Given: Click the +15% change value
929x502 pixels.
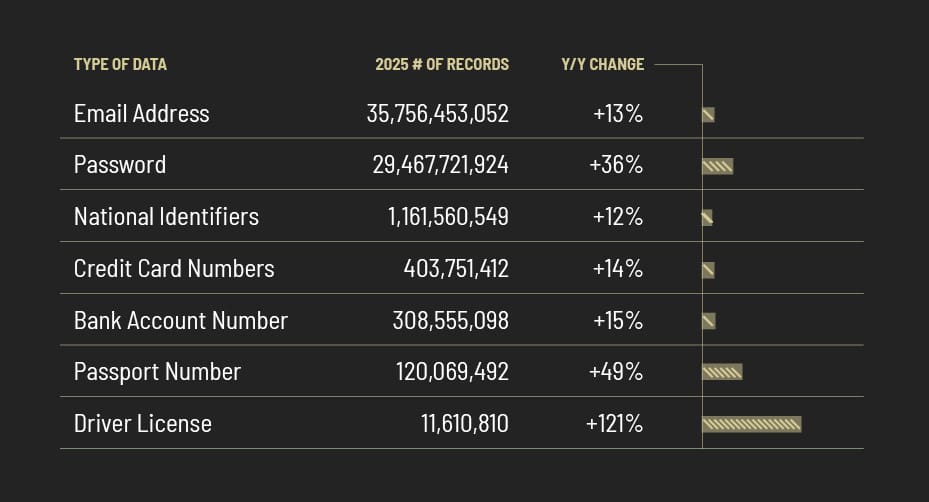Looking at the screenshot, I should pyautogui.click(x=617, y=321).
